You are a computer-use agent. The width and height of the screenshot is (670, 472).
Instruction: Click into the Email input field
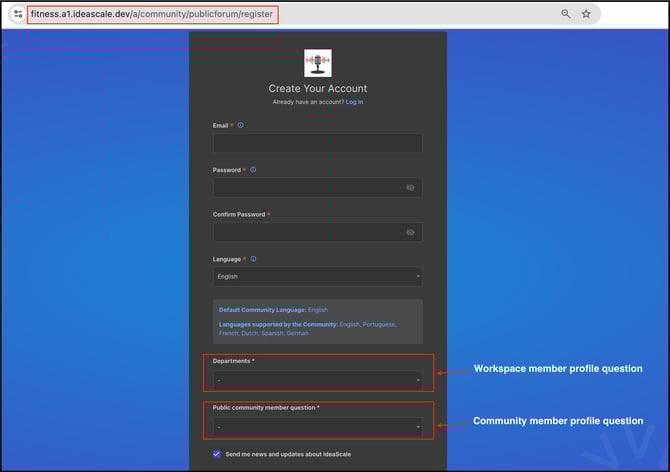317,143
